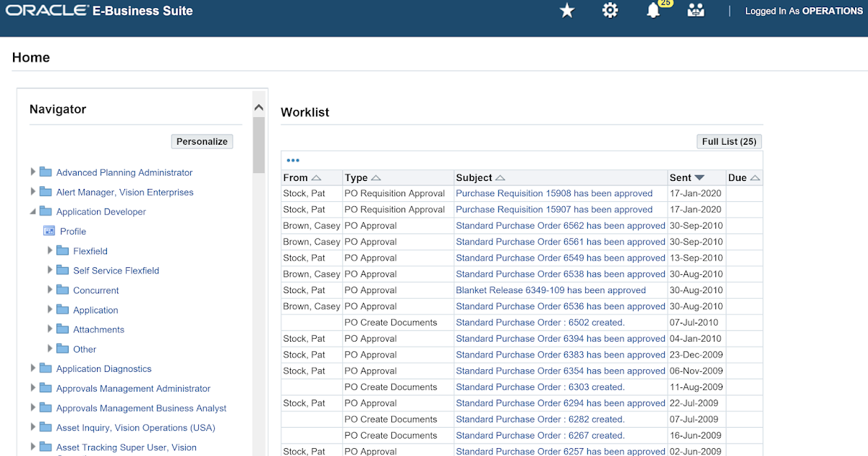Click the Personalize button

tap(202, 141)
